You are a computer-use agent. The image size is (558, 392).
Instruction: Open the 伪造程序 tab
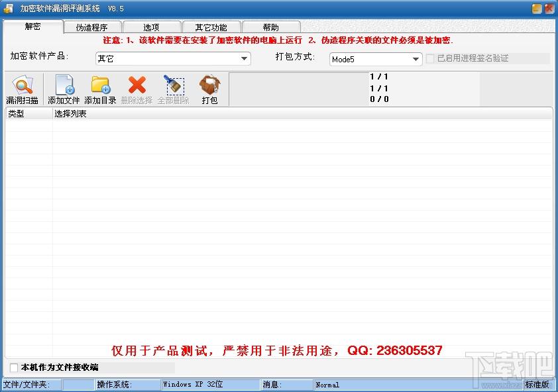pyautogui.click(x=92, y=27)
